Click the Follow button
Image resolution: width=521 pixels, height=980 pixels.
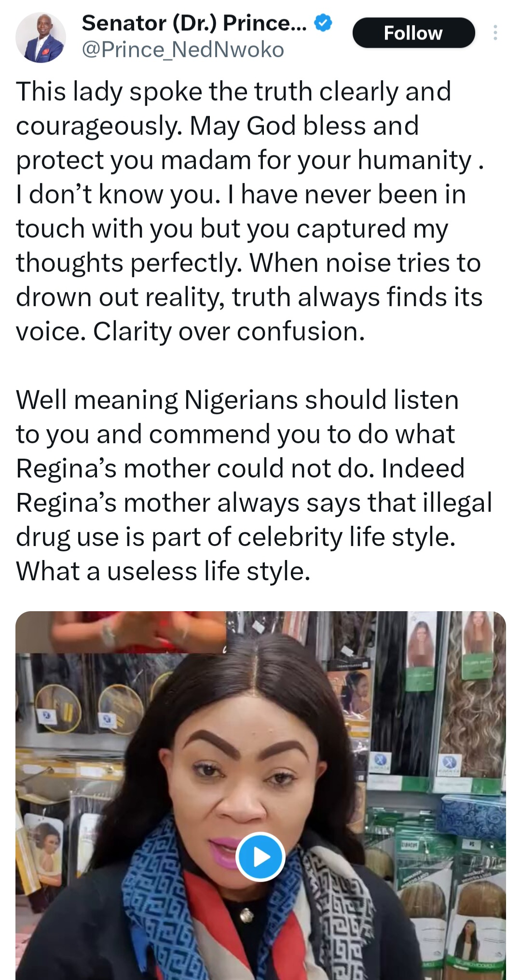pos(413,33)
